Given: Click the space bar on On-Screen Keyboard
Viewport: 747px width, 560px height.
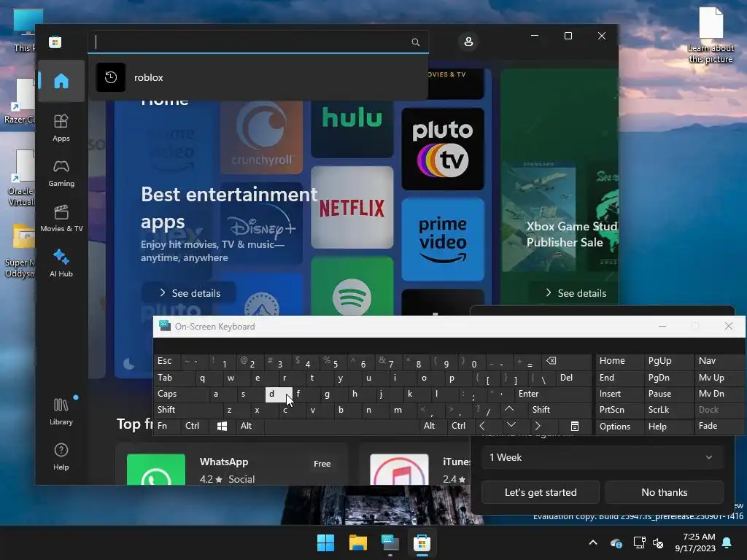Looking at the screenshot, I should 341,426.
